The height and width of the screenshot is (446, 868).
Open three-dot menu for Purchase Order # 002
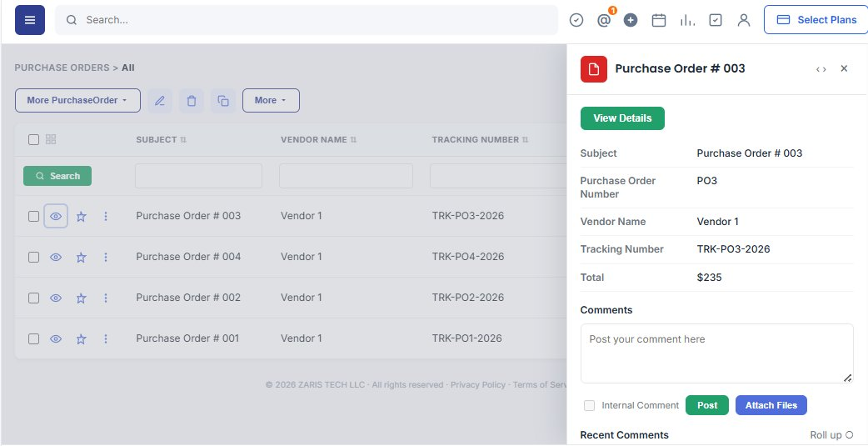[106, 298]
